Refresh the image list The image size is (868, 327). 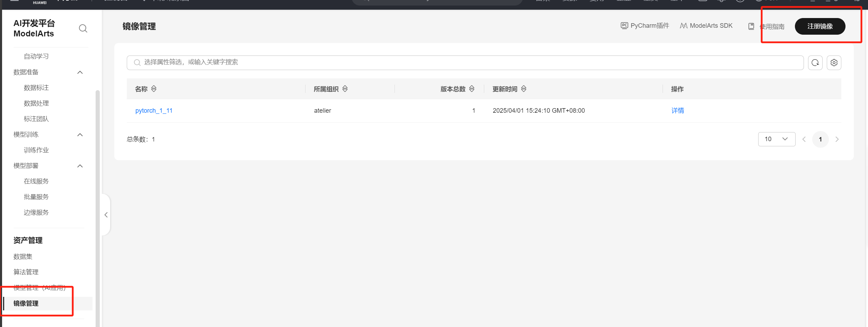pos(815,63)
